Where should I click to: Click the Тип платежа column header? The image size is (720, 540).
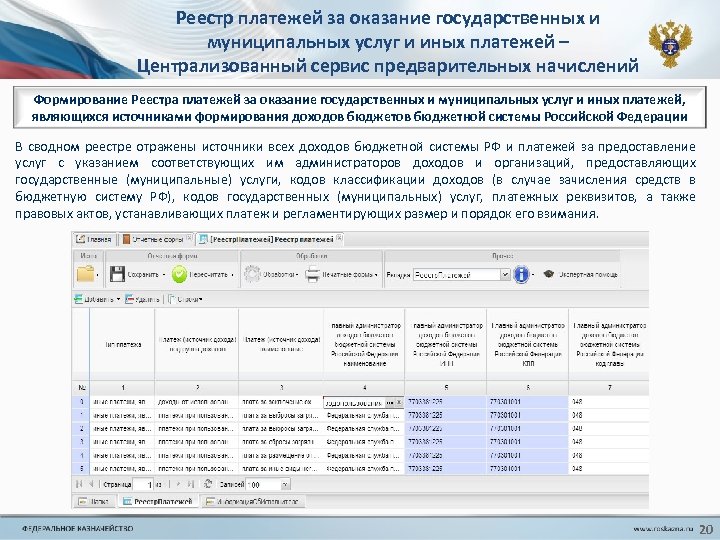[x=122, y=344]
